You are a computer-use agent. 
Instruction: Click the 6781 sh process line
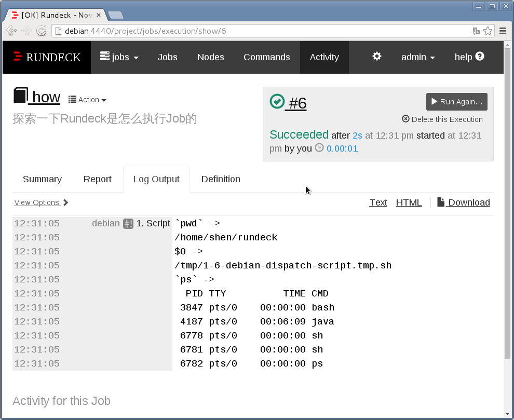[251, 349]
